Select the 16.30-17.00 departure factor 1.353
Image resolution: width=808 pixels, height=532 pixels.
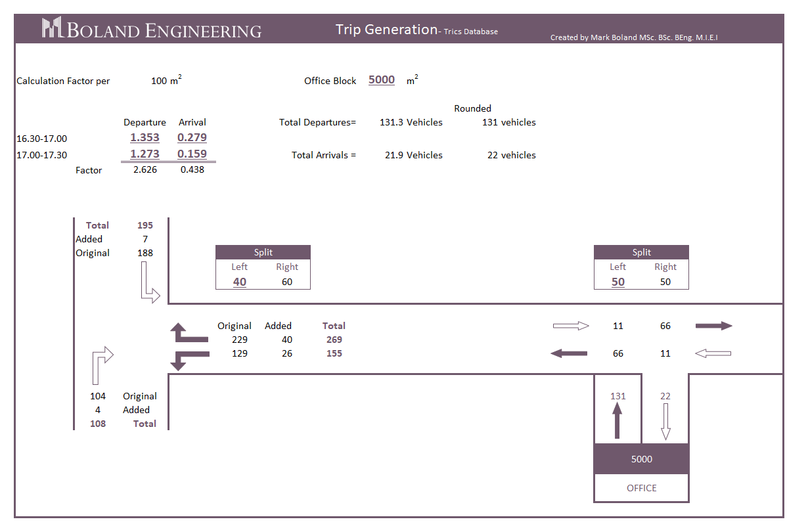click(145, 137)
